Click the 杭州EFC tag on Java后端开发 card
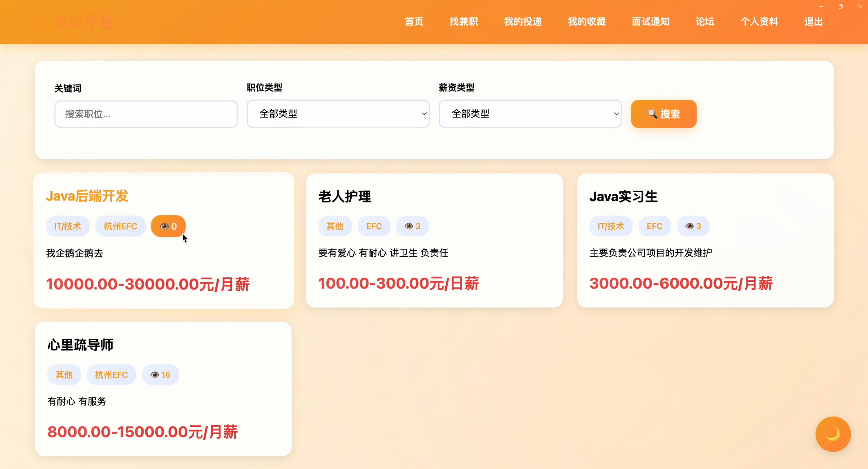This screenshot has width=868, height=469. (120, 226)
